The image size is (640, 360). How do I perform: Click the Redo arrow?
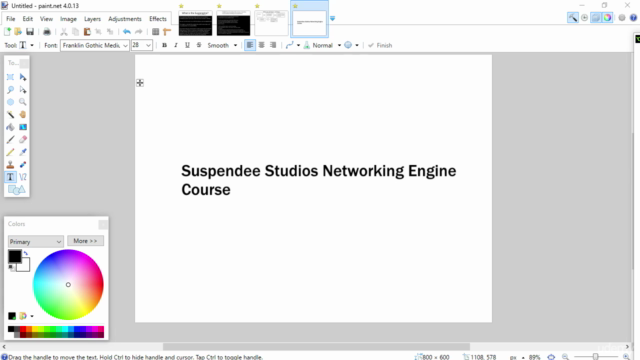coord(139,32)
